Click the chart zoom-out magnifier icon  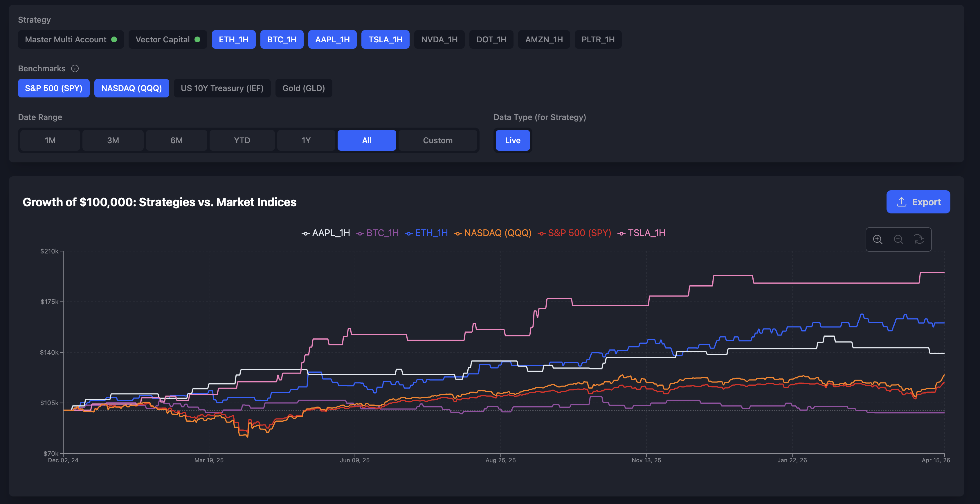click(899, 240)
